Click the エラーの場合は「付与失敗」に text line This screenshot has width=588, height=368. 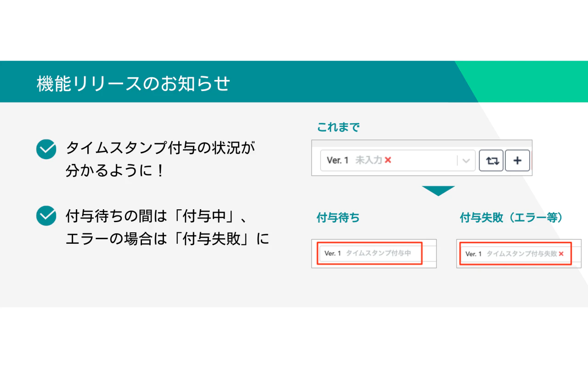167,238
